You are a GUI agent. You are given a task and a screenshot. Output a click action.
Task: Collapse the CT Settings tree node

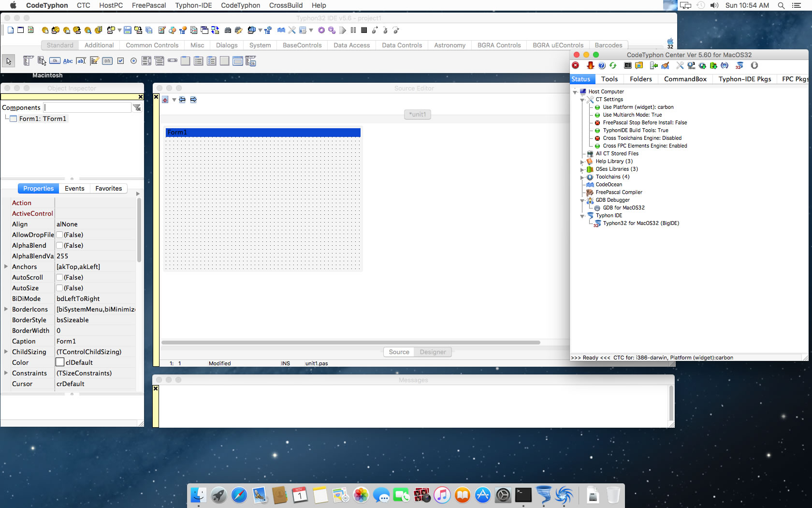click(582, 100)
